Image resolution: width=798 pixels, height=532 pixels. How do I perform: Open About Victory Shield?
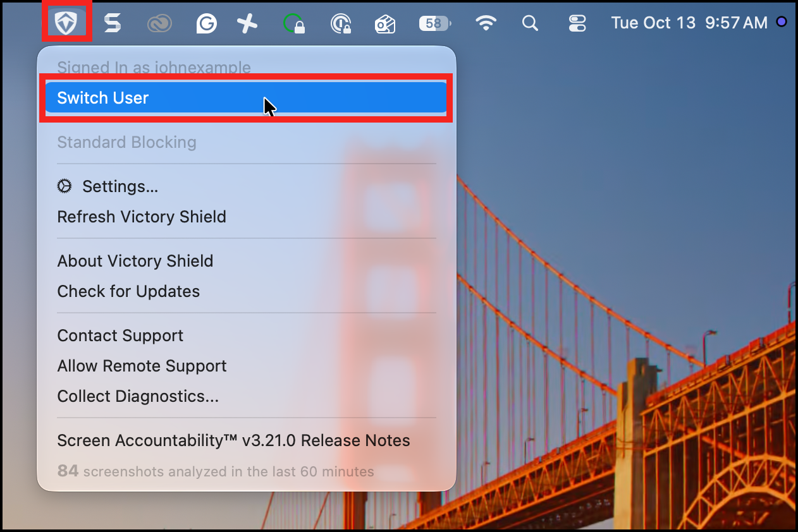click(x=246, y=261)
